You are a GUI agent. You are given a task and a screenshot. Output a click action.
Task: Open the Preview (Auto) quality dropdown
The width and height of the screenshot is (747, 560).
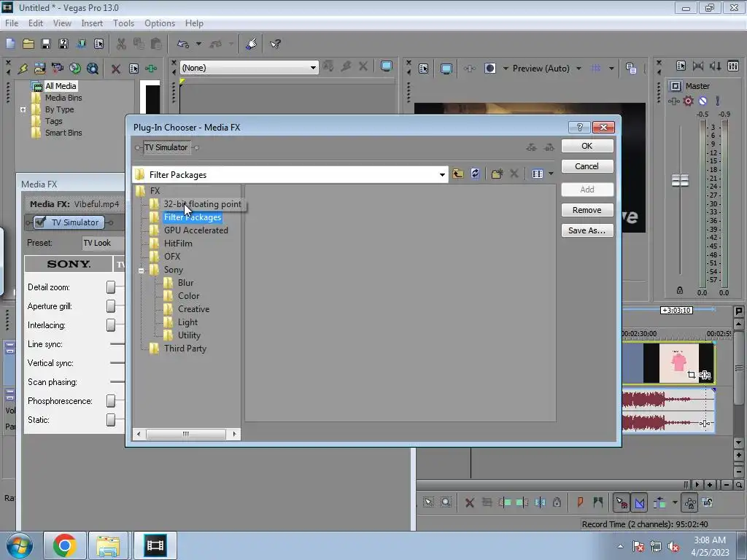point(578,68)
